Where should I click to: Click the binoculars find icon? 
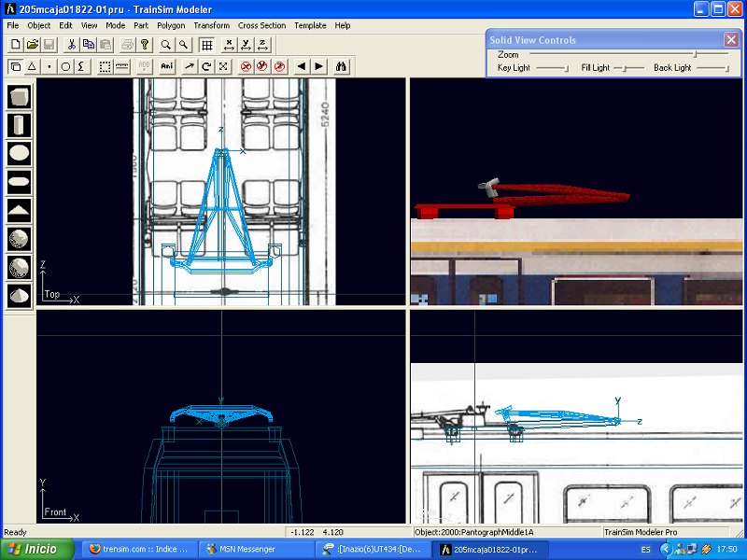(342, 66)
